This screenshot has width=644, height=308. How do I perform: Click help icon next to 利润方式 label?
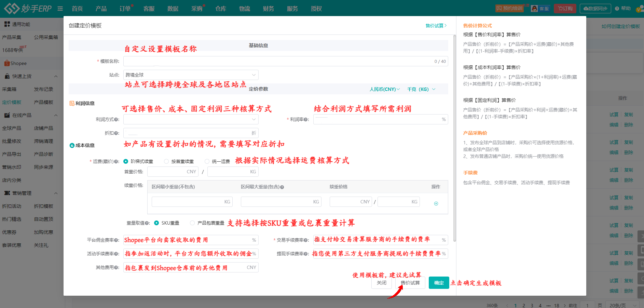coord(117,120)
